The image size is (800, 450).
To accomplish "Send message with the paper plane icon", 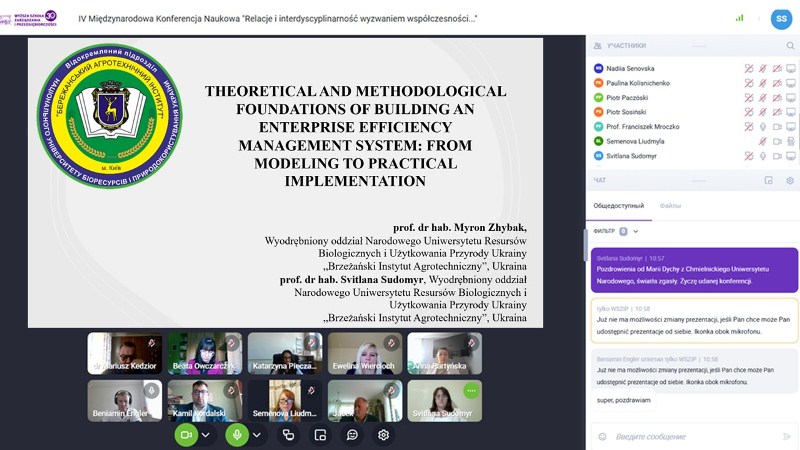I will (x=785, y=436).
